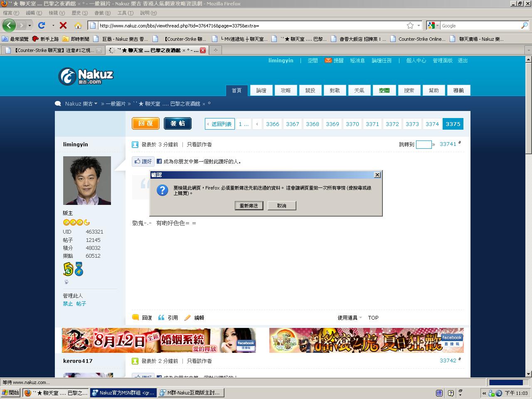Open the 即時新聞 feed bookmark

pos(76,39)
